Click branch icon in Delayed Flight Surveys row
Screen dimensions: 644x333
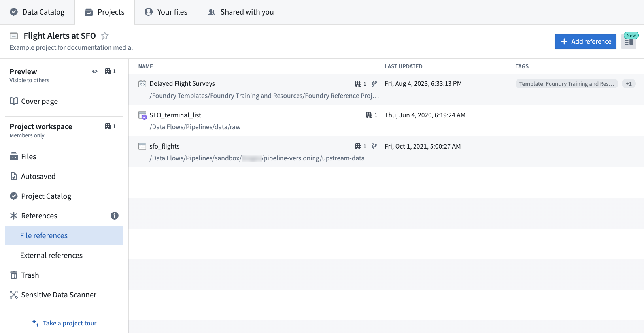tap(374, 84)
